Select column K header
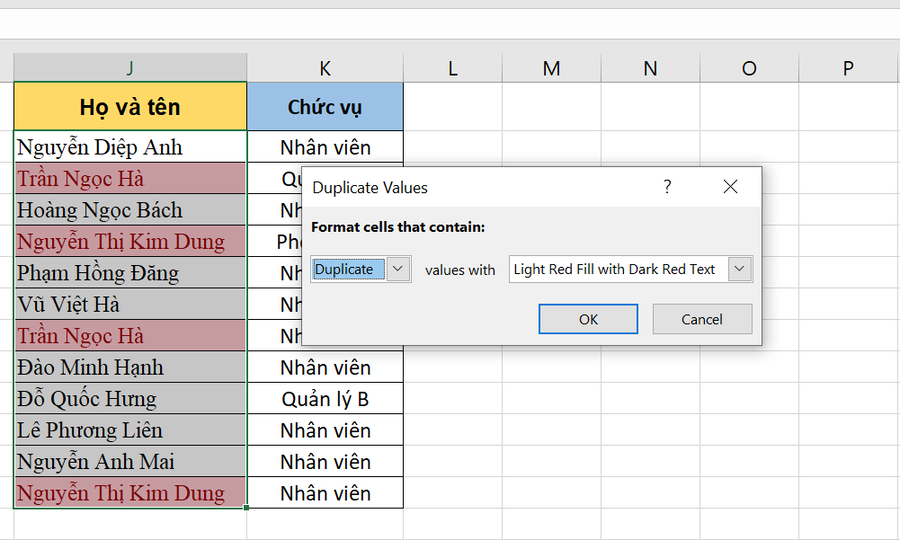The image size is (900, 540). 325,68
